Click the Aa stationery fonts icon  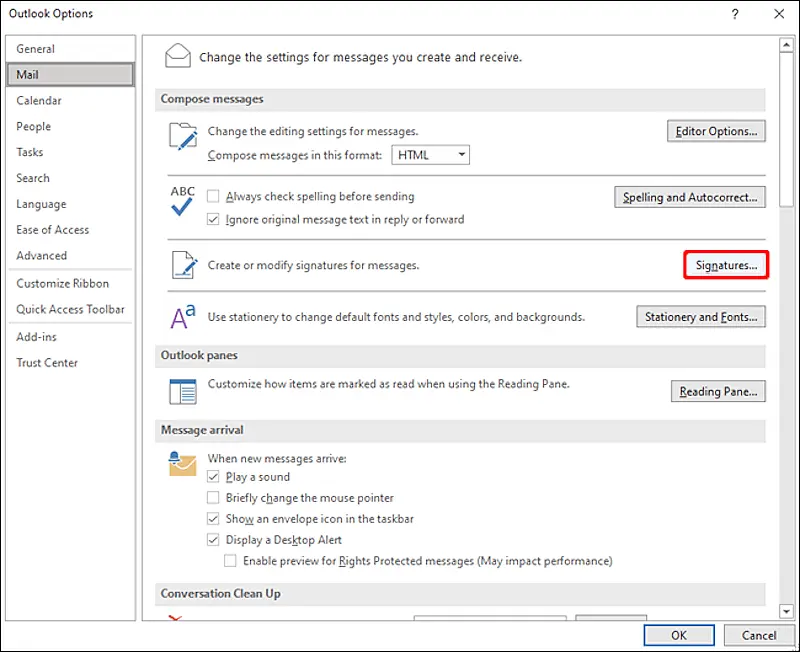tap(181, 316)
